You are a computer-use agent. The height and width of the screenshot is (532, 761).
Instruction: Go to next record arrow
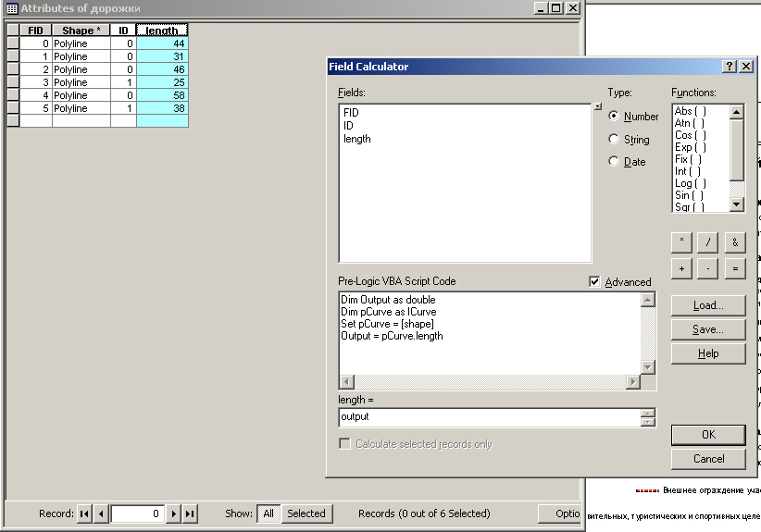(x=173, y=513)
